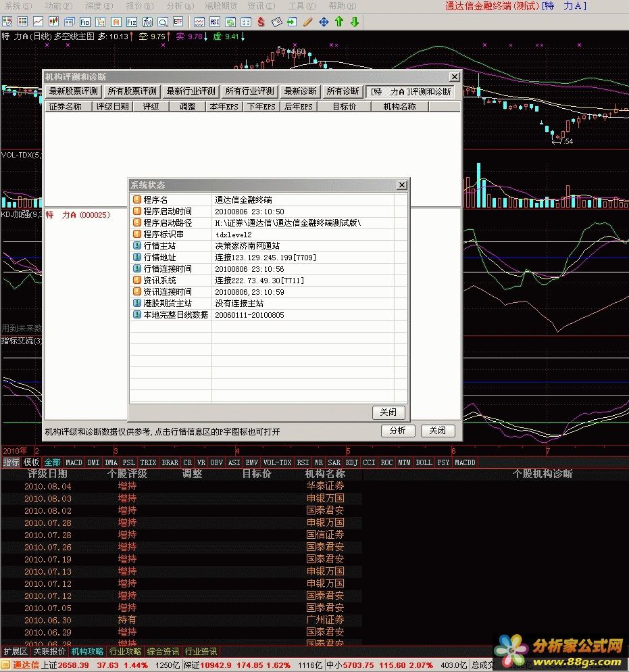The height and width of the screenshot is (672, 629).
Task: Click the red dollar sign icon
Action: pos(261,22)
